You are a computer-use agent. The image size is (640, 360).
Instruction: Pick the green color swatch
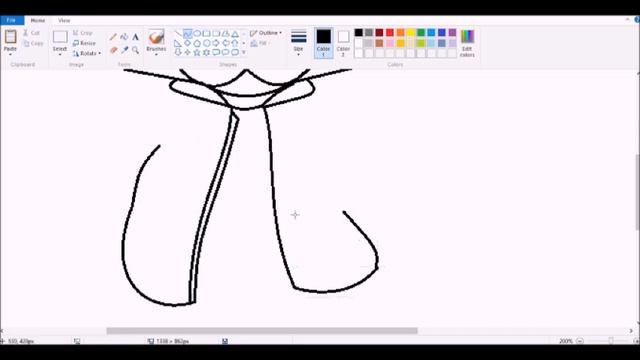(x=421, y=33)
